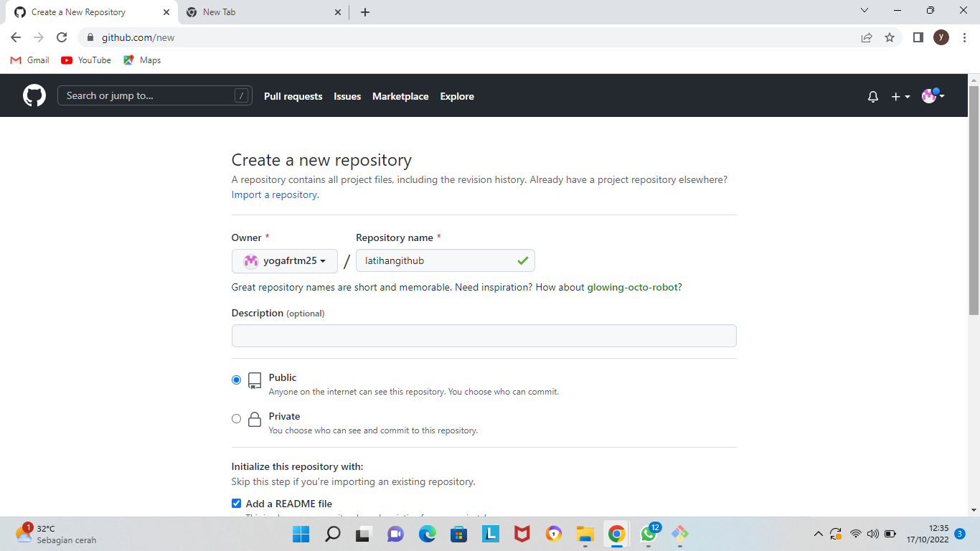Use the glowing-octo-robot name suggestion
Viewport: 980px width, 551px height.
[x=631, y=287]
